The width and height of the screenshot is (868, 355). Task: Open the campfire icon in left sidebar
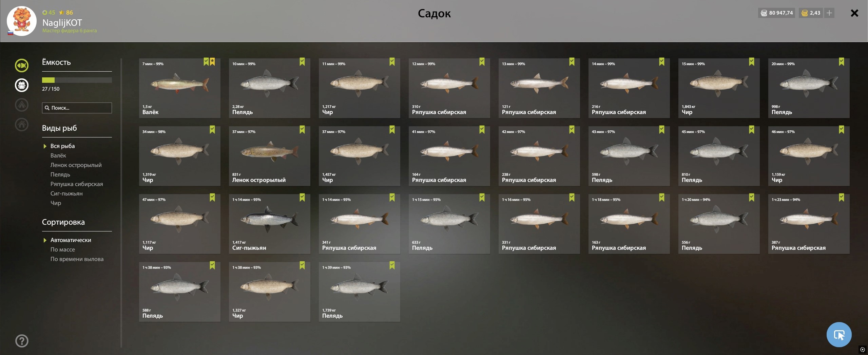(x=22, y=105)
